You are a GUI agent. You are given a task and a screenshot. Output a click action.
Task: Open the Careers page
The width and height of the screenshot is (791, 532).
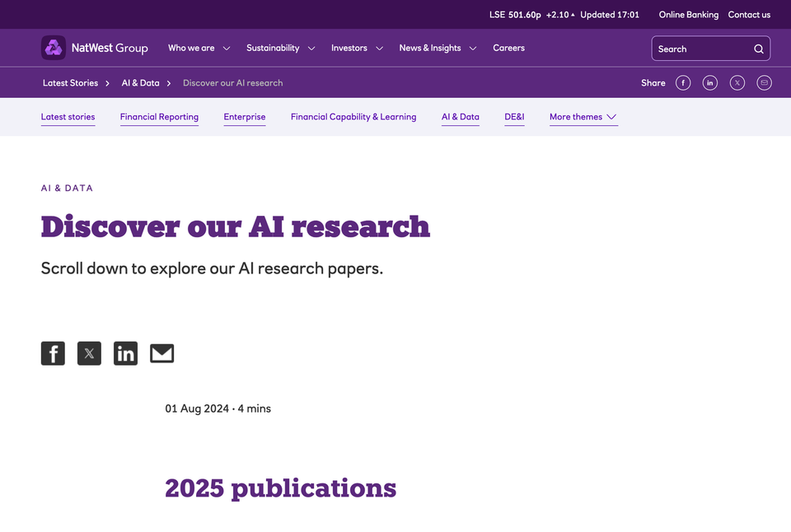[508, 48]
